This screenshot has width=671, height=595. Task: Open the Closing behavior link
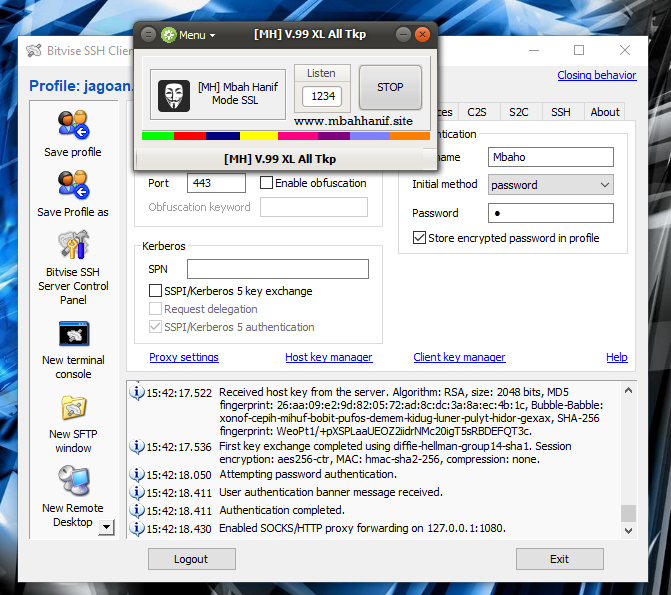pyautogui.click(x=597, y=75)
